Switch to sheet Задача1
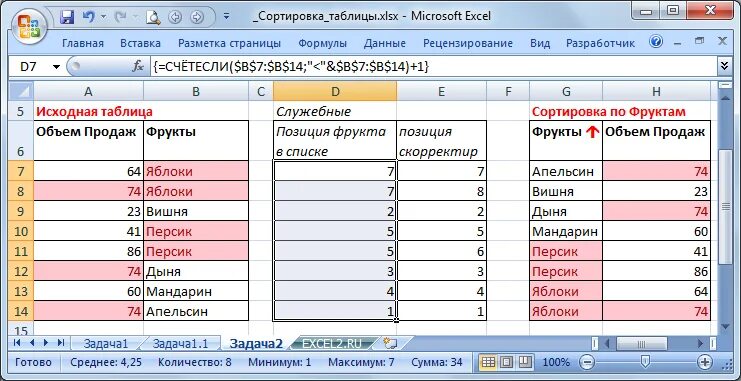This screenshot has width=741, height=381. click(106, 344)
